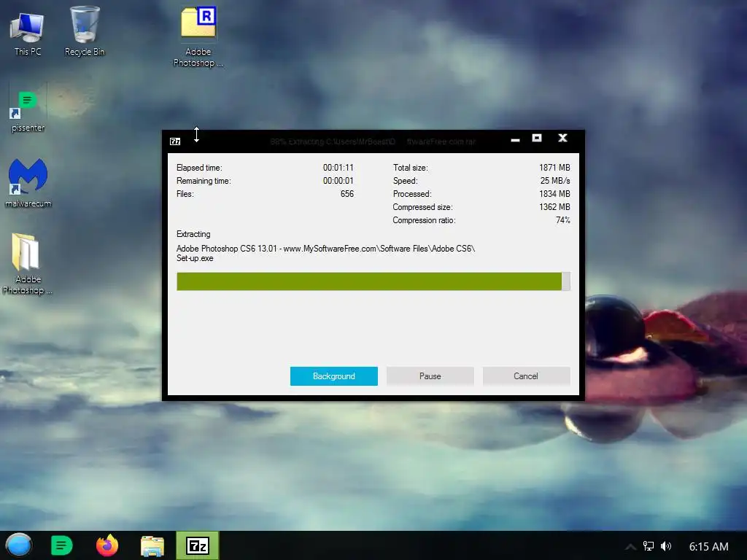747x560 pixels.
Task: Launch Firefox from the taskbar
Action: [107, 545]
